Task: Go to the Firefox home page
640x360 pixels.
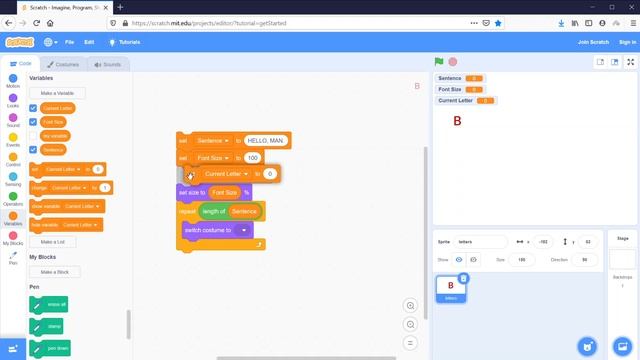Action: pos(50,23)
